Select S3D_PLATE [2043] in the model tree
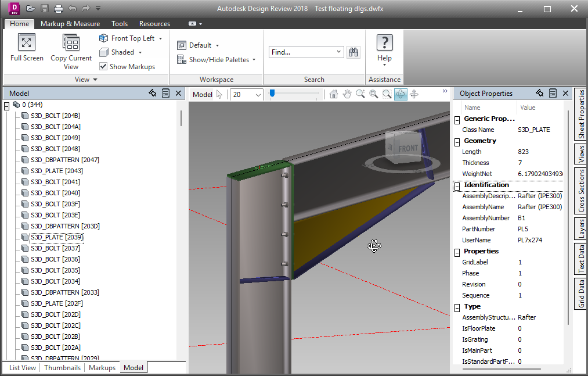The height and width of the screenshot is (376, 588). click(56, 171)
